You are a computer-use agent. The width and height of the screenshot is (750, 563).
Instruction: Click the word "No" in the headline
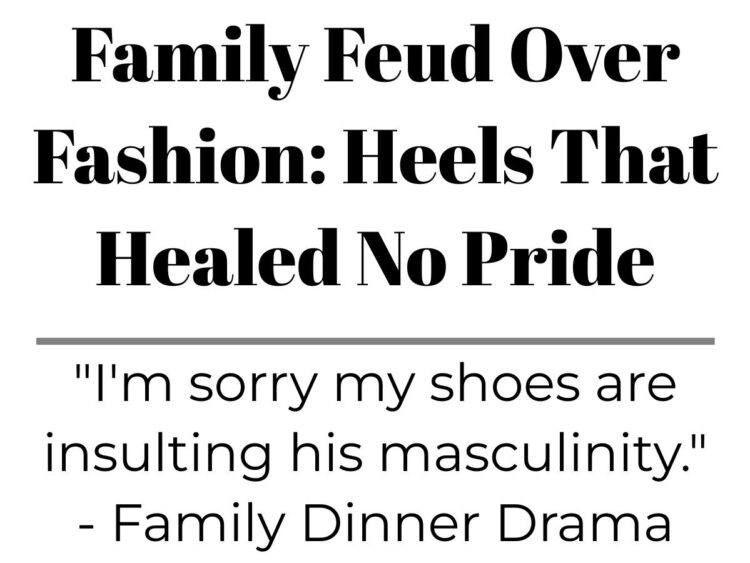point(401,257)
